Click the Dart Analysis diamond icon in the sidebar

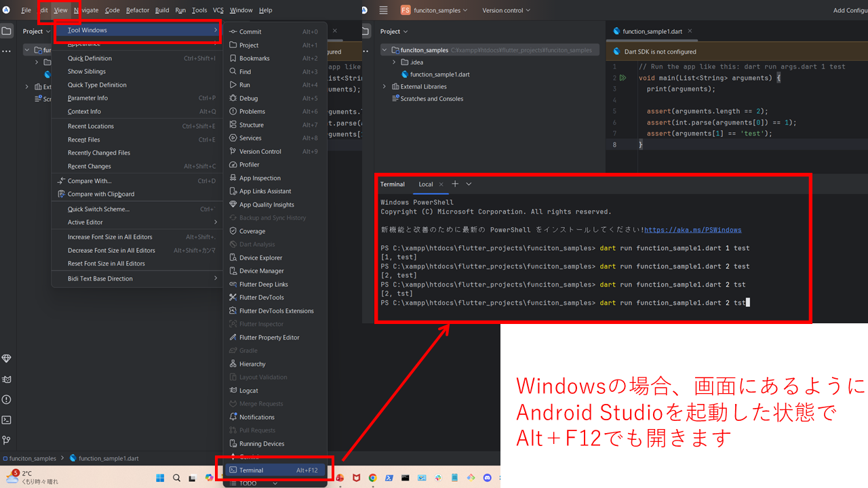coord(7,358)
